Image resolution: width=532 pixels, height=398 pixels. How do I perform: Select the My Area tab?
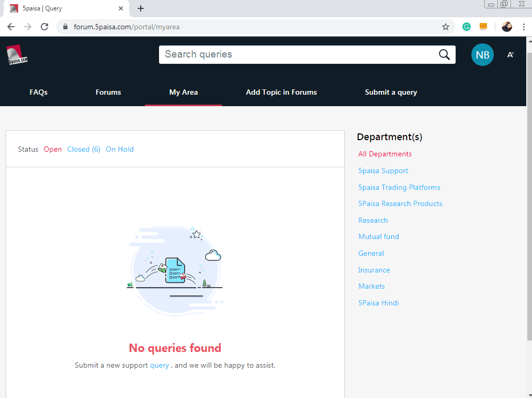184,92
